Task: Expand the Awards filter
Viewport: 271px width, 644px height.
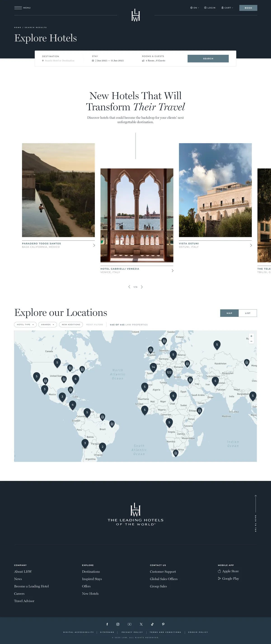Action: click(x=47, y=325)
